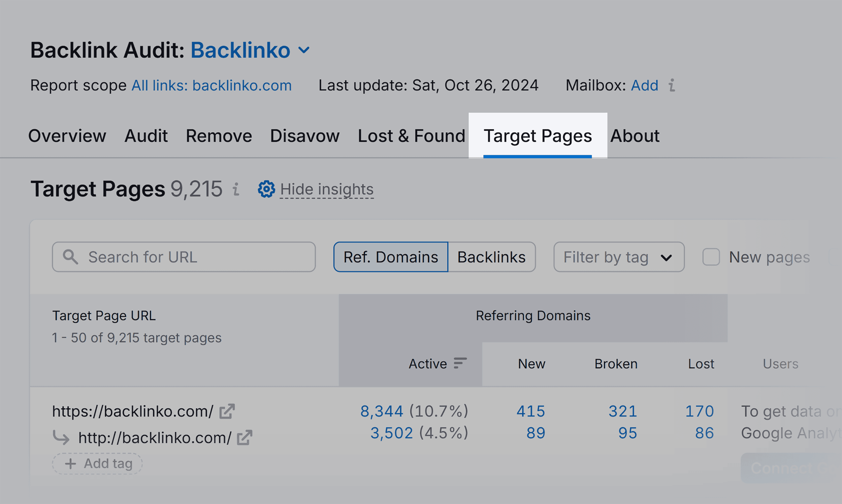842x504 pixels.
Task: Toggle the New pages checkbox
Action: (711, 257)
